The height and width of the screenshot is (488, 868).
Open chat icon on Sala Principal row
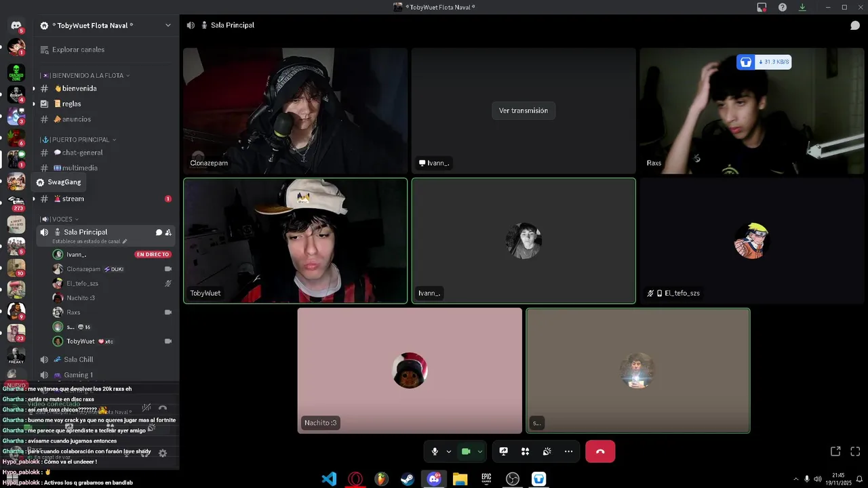pyautogui.click(x=159, y=232)
